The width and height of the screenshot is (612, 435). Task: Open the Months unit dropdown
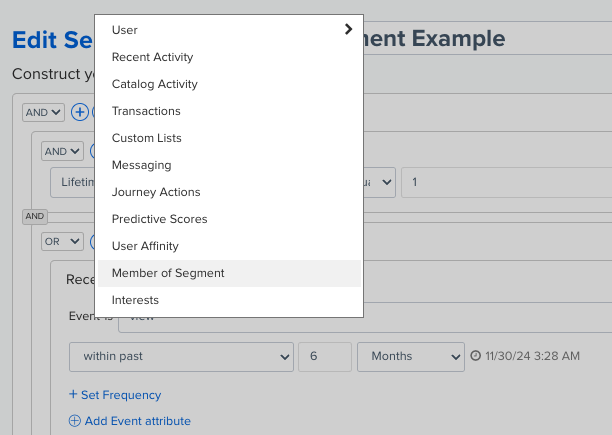(x=411, y=357)
